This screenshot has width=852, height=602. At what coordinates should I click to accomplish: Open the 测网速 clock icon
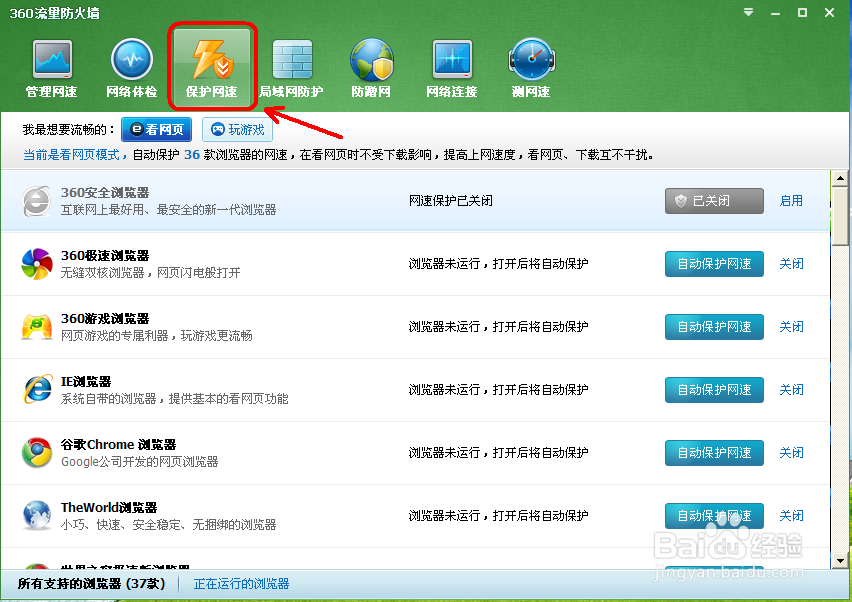click(531, 68)
